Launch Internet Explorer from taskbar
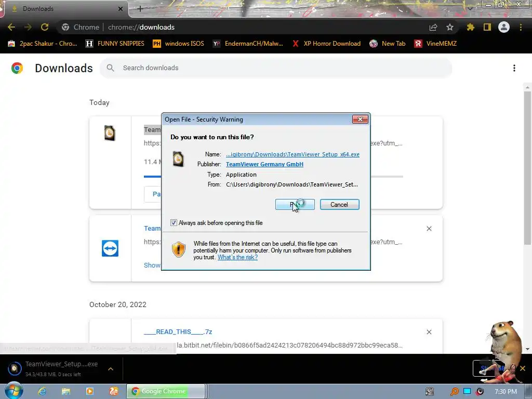Viewport: 532px width, 399px height. [x=42, y=391]
